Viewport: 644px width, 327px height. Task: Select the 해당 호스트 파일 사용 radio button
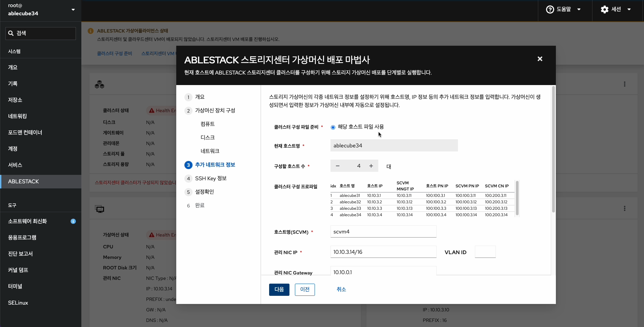pos(333,127)
